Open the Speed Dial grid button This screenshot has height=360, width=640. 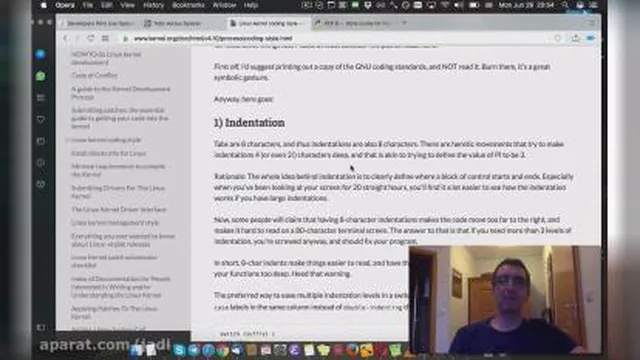(105, 38)
